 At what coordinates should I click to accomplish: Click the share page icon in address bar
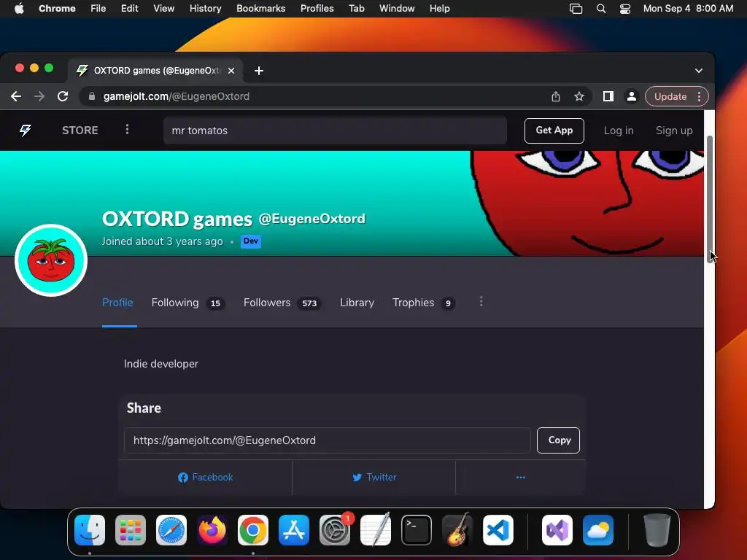tap(555, 97)
